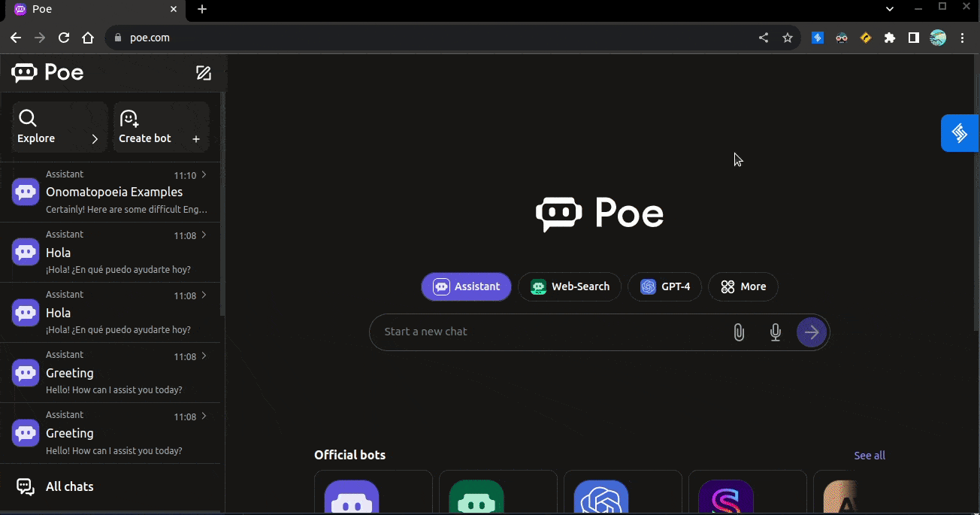Click the new chat compose icon
Image resolution: width=980 pixels, height=515 pixels.
click(x=203, y=73)
